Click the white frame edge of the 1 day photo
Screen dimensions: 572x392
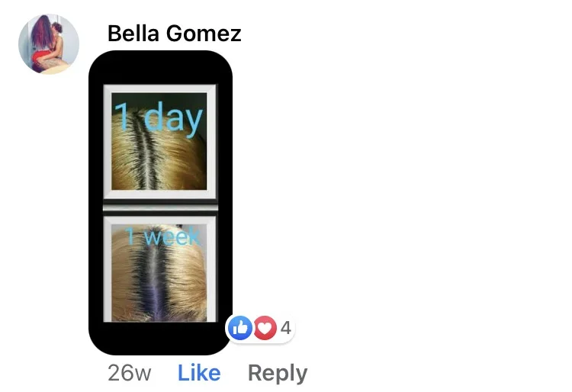pyautogui.click(x=160, y=88)
